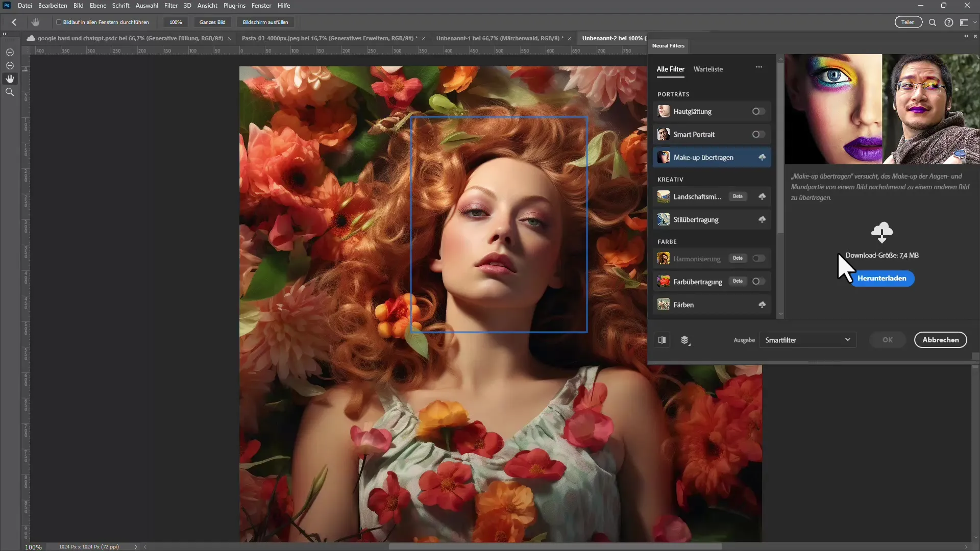Click the subtract-from-selection tool icon
The height and width of the screenshot is (551, 980).
click(x=10, y=66)
